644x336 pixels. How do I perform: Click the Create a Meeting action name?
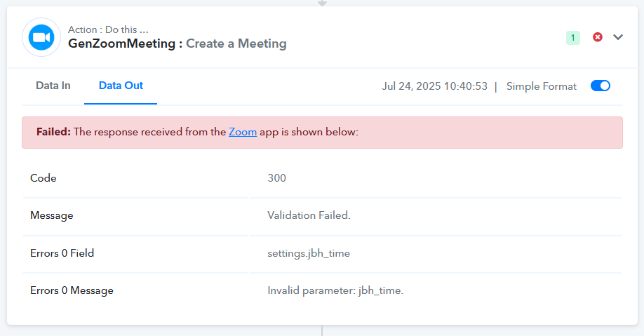pyautogui.click(x=236, y=43)
